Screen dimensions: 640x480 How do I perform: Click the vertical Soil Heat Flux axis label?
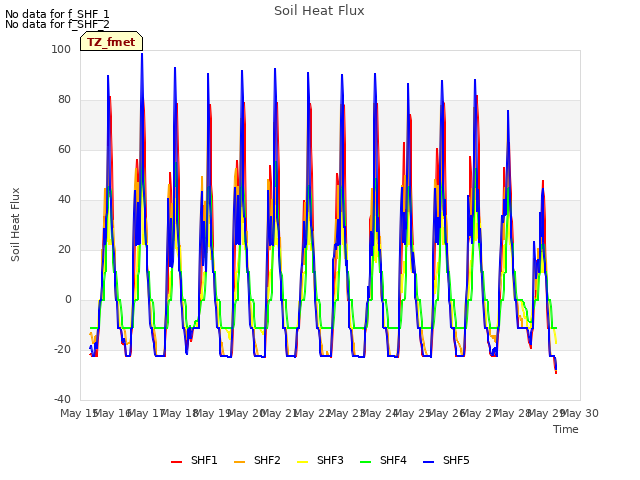[15, 224]
